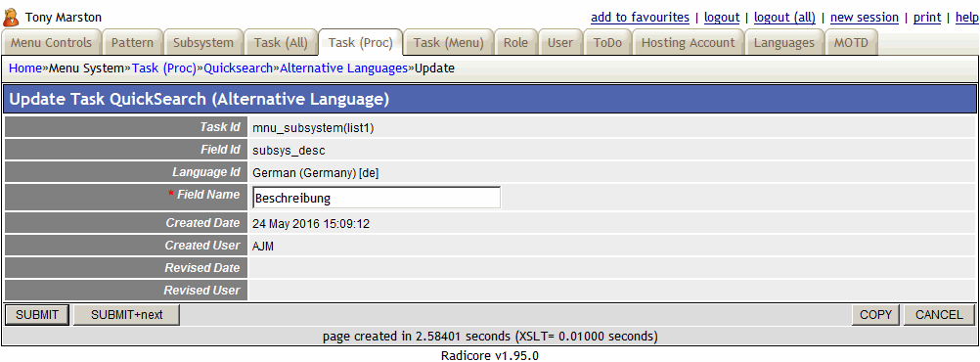Image resolution: width=980 pixels, height=362 pixels.
Task: Click the logout link
Action: pos(722,18)
